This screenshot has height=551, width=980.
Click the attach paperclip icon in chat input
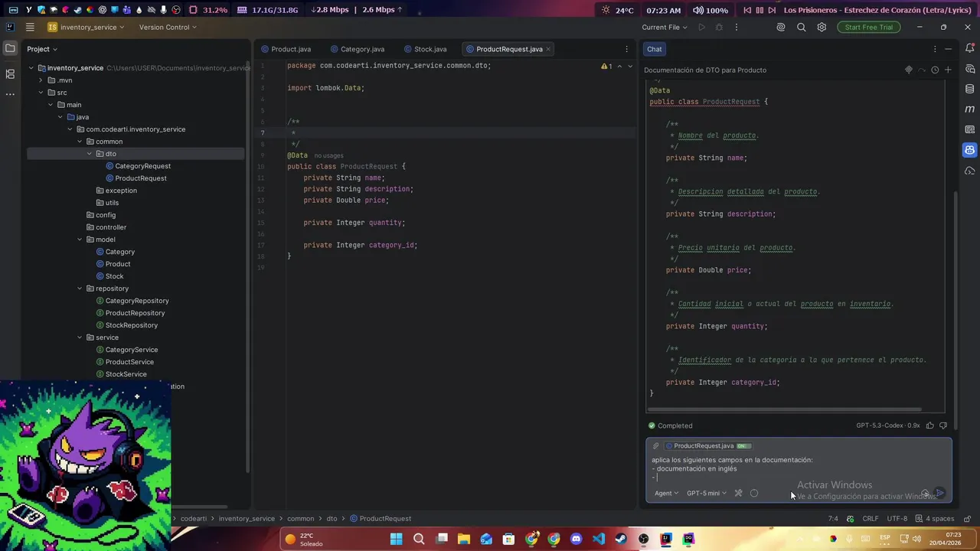[x=655, y=445]
